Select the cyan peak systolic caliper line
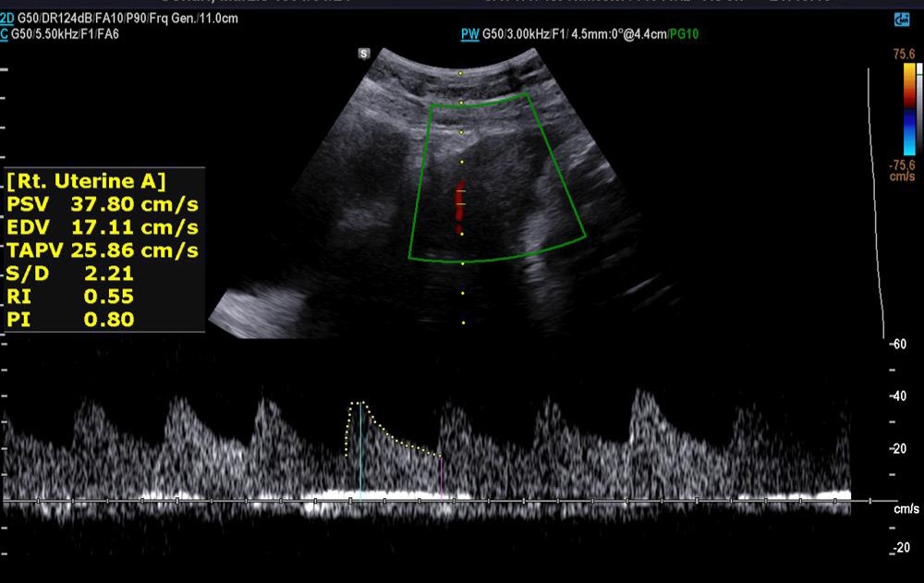Image resolution: width=924 pixels, height=583 pixels. (360, 451)
